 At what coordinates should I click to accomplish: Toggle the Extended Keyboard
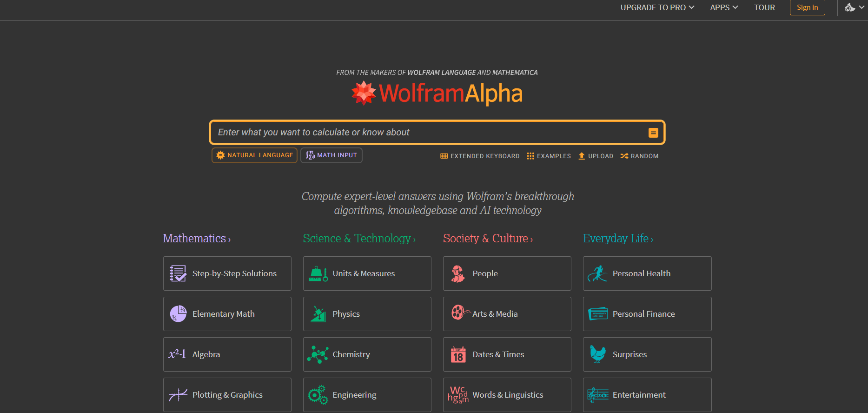click(x=480, y=156)
